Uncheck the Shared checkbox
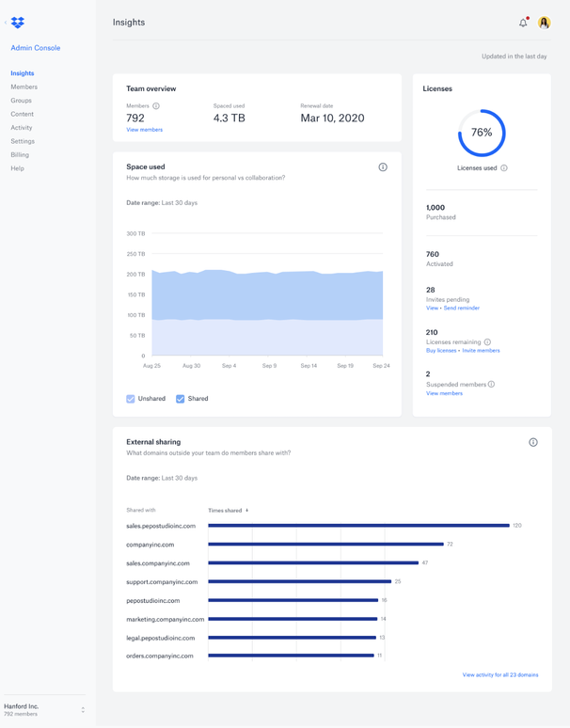 pyautogui.click(x=181, y=399)
